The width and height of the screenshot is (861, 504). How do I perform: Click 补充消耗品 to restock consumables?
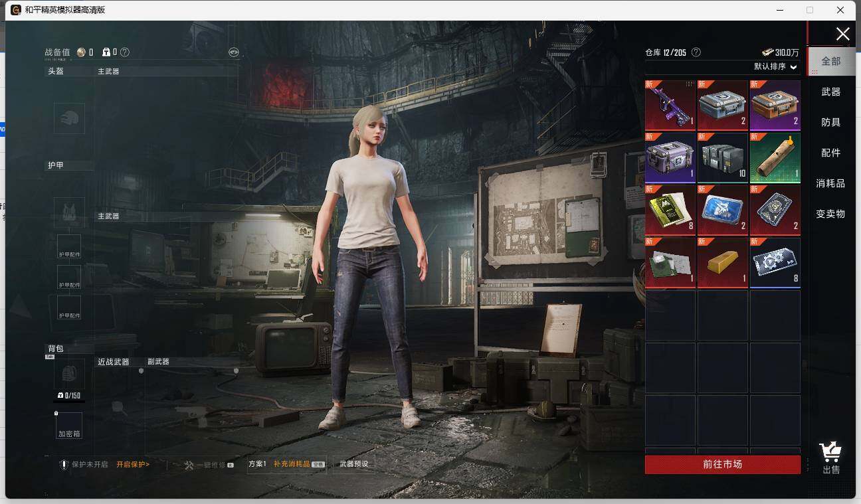pos(292,464)
